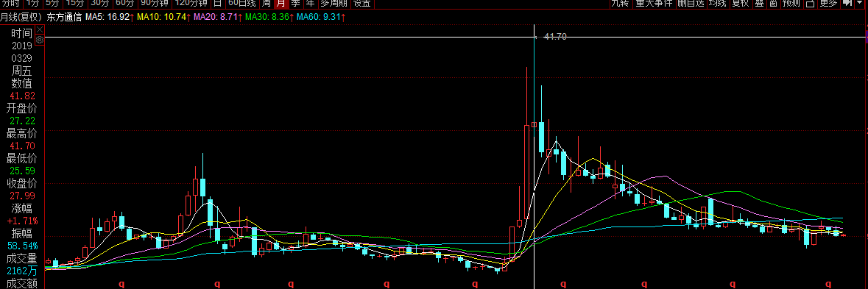868x289 pixels.
Task: Open 重大事件 major events
Action: 654,4
